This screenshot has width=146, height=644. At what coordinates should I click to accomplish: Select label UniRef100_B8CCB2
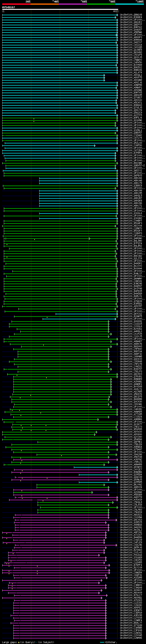(x=131, y=256)
